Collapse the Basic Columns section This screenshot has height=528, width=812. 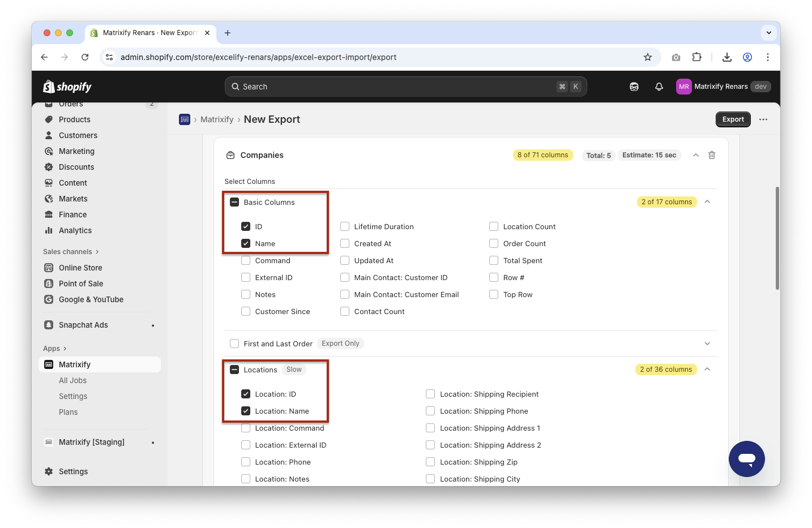707,202
